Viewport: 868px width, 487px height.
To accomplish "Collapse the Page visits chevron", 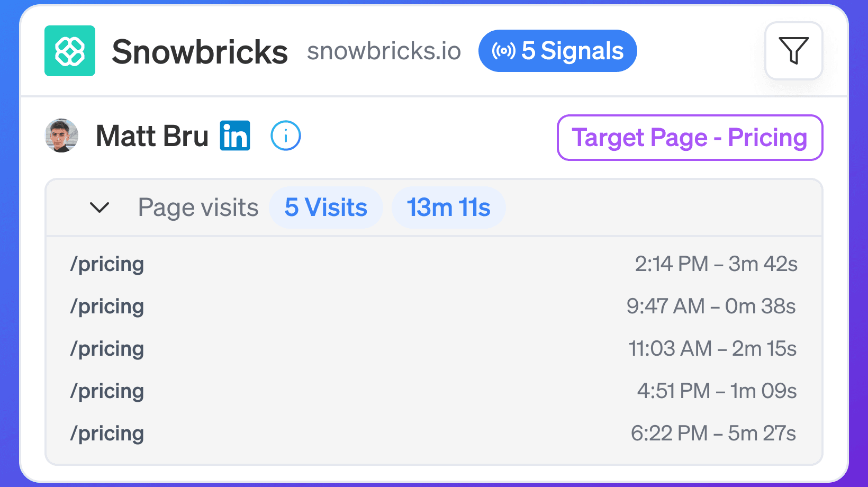I will tap(100, 208).
